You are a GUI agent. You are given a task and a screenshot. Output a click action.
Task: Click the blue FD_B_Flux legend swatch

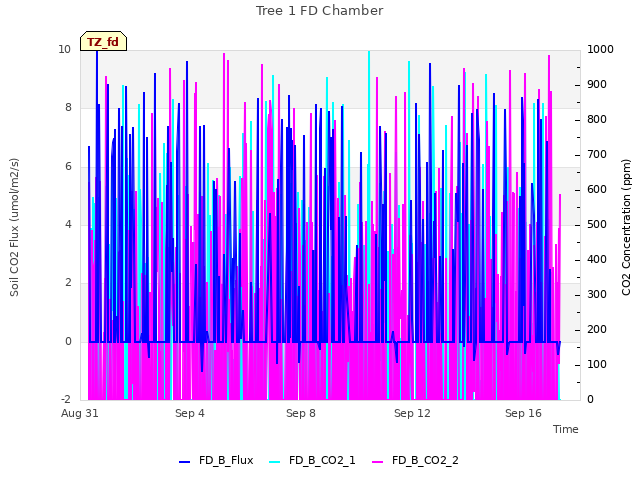coord(184,462)
